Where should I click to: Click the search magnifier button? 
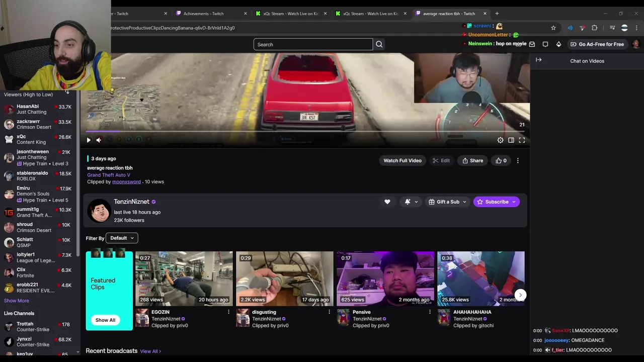click(x=379, y=44)
